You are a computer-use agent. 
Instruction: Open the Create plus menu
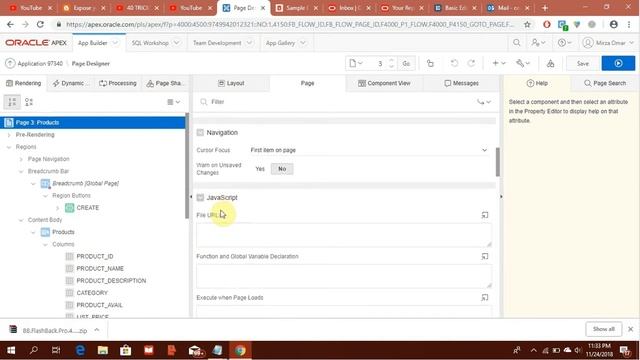point(498,63)
